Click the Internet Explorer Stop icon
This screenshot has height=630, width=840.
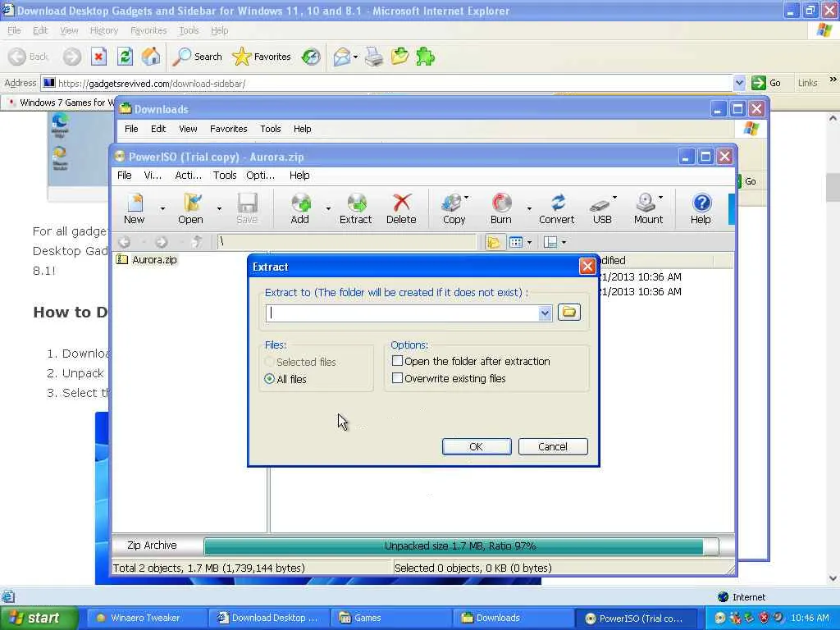(x=98, y=57)
